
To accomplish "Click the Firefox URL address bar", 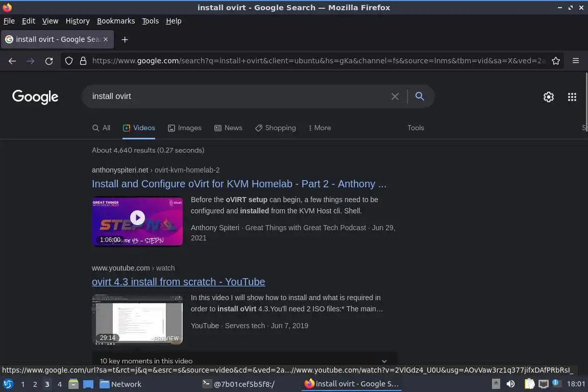I will tap(318, 61).
